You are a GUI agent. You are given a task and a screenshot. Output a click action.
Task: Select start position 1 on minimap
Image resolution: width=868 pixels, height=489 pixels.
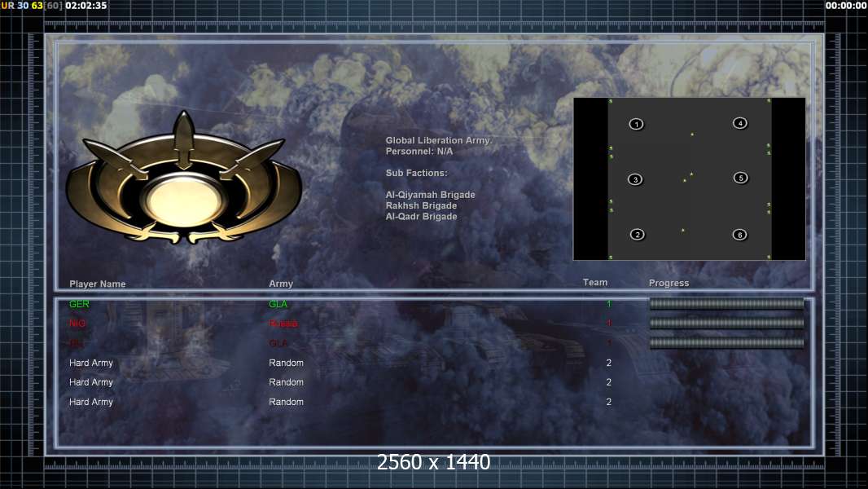[637, 124]
